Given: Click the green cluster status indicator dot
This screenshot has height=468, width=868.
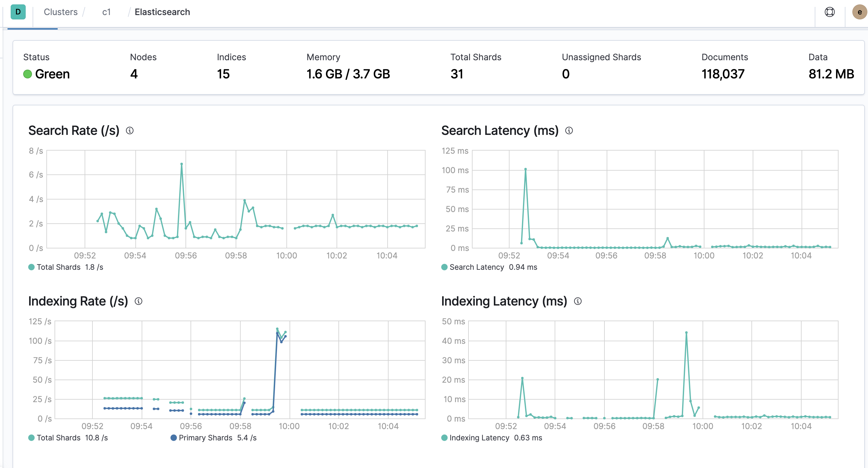Looking at the screenshot, I should [27, 74].
